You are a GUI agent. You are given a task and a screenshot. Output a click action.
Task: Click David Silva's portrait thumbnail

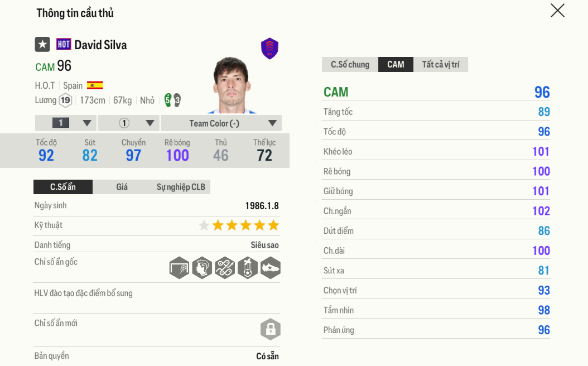pos(232,85)
